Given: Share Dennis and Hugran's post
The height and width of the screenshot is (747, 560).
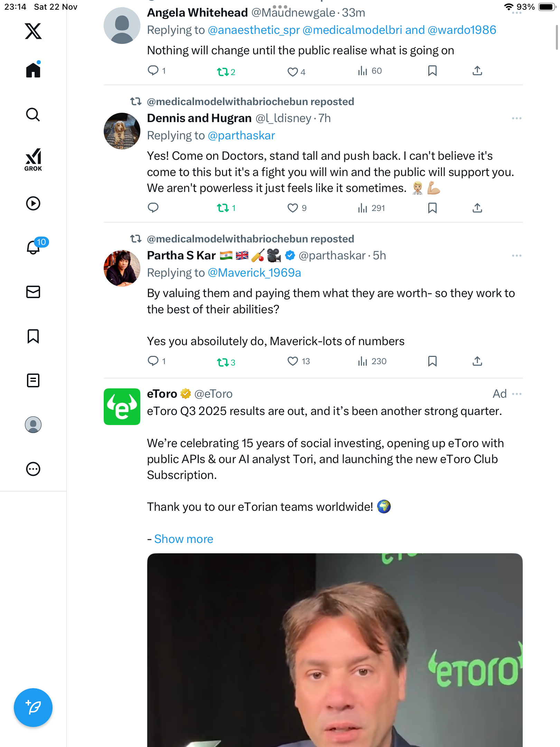Looking at the screenshot, I should tap(477, 208).
